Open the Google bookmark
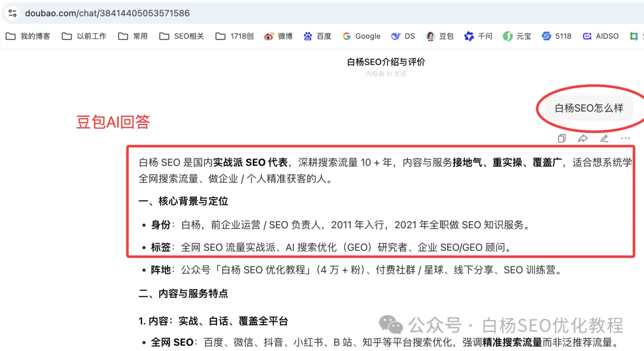Screen dimensions: 644x351 361,36
